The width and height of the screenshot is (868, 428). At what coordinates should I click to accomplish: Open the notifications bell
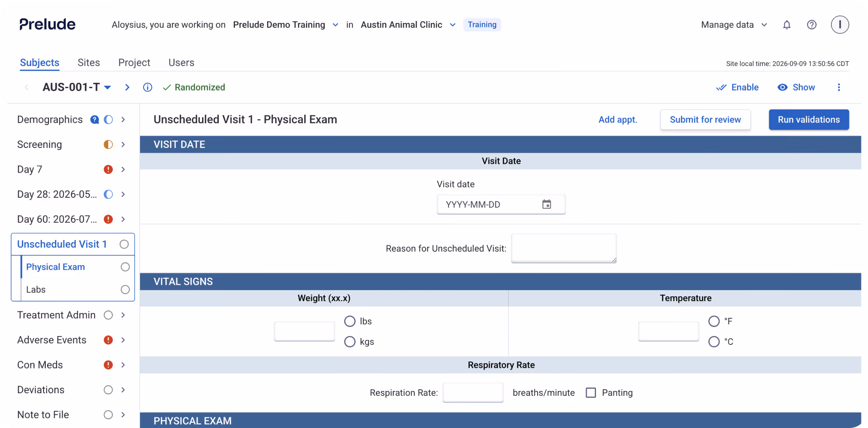point(787,25)
